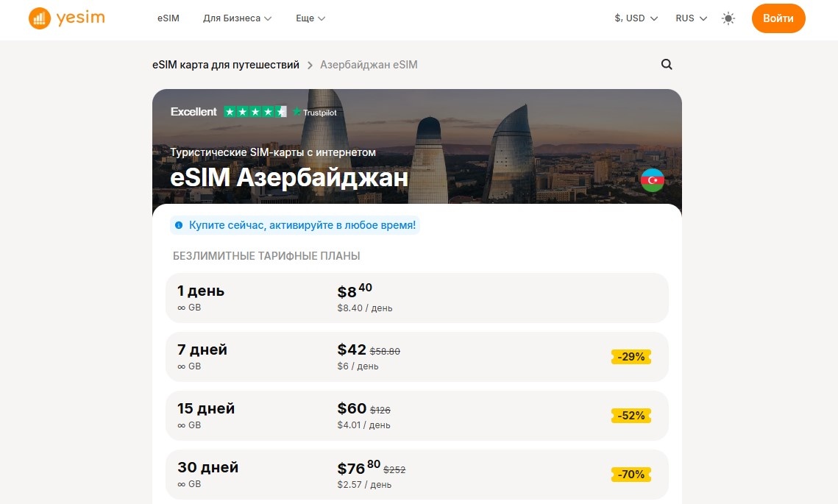Click the struck-through $252 old price
The width and height of the screenshot is (838, 504).
click(x=394, y=470)
